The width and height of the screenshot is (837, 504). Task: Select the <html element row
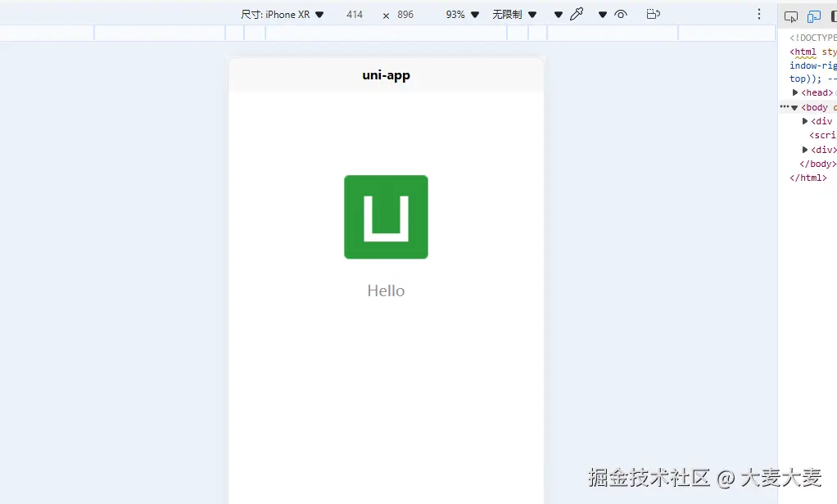(813, 52)
